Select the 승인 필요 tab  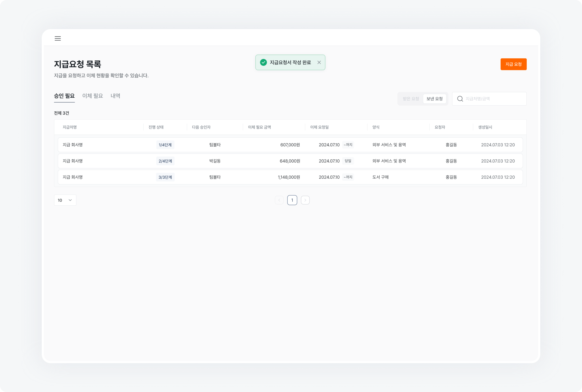click(x=64, y=96)
